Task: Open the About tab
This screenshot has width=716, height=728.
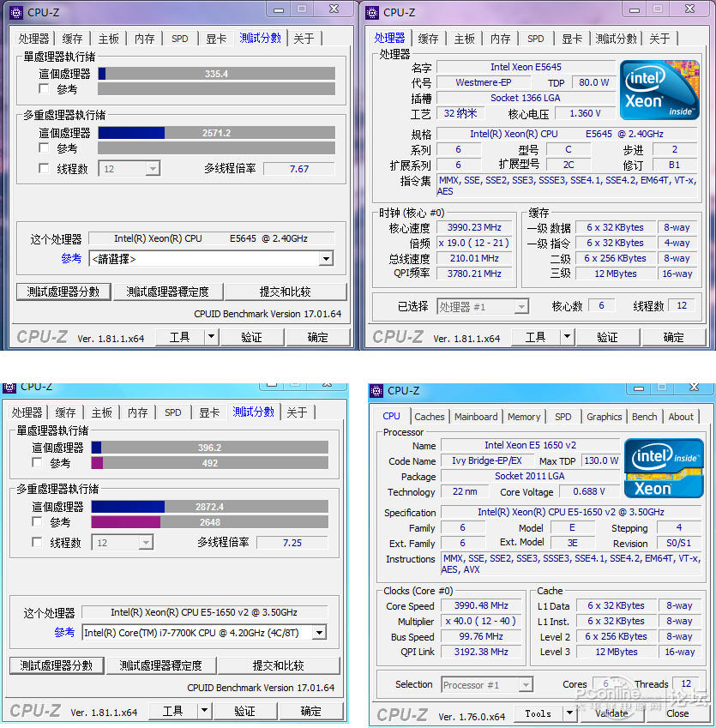Action: (x=681, y=417)
